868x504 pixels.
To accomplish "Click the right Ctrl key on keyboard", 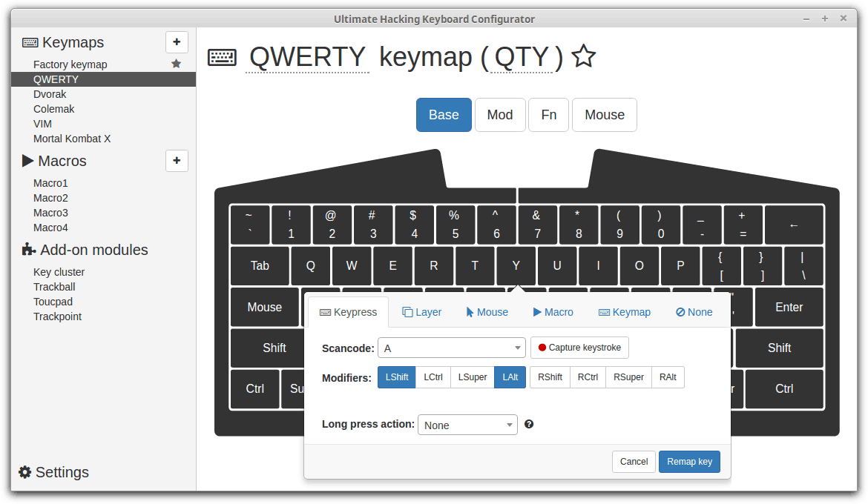I will pyautogui.click(x=784, y=389).
